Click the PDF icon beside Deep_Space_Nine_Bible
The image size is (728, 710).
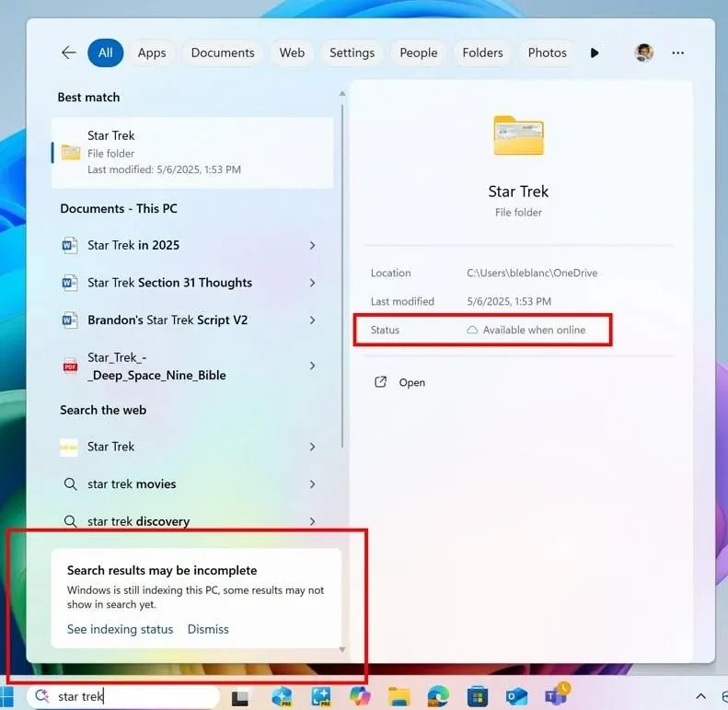tap(70, 367)
